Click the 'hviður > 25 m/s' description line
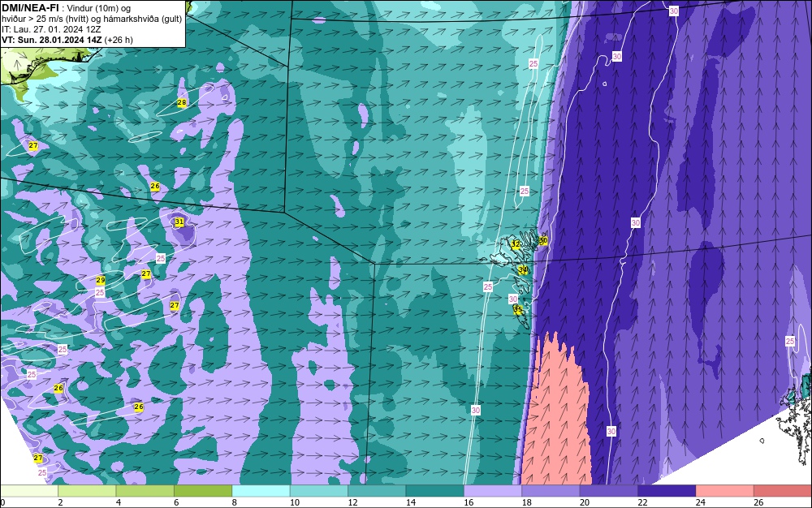This screenshot has width=812, height=508. coord(92,19)
